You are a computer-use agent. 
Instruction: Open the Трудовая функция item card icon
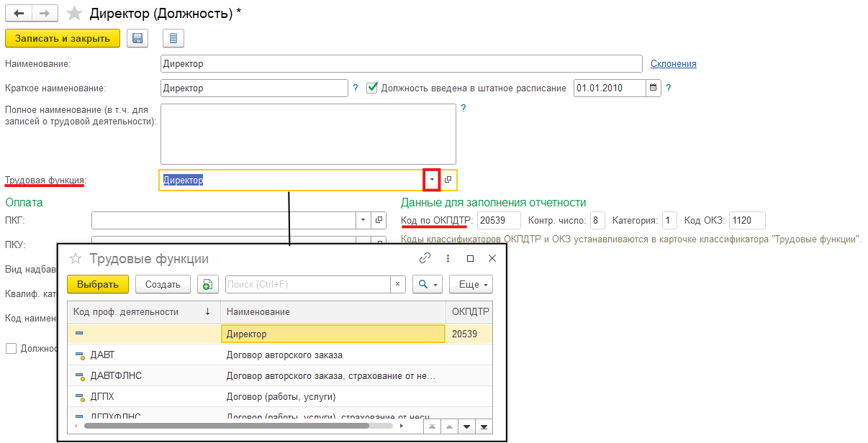pos(448,180)
